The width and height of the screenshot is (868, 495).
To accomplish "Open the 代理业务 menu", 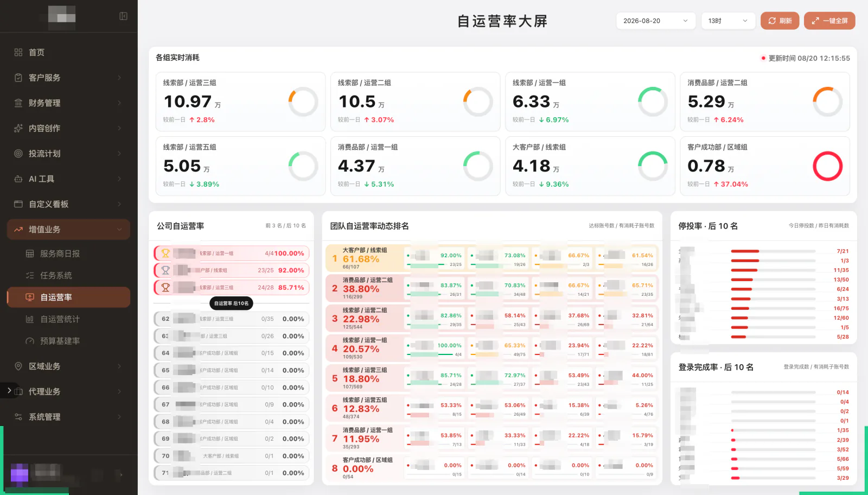I will (68, 391).
